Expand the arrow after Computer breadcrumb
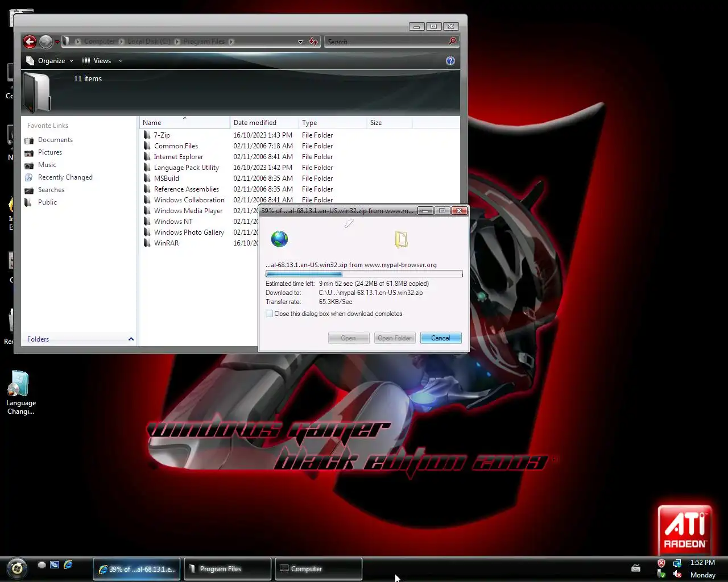The width and height of the screenshot is (728, 582). click(121, 41)
